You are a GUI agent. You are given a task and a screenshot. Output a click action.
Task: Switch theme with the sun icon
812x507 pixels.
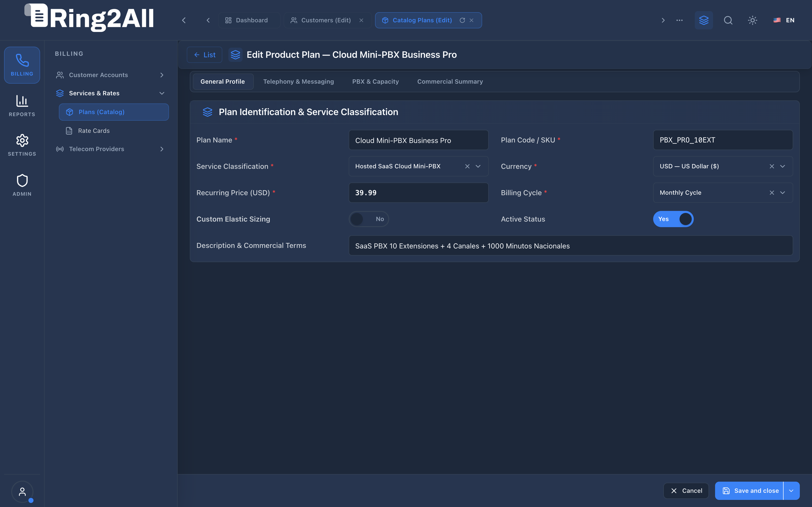point(753,21)
